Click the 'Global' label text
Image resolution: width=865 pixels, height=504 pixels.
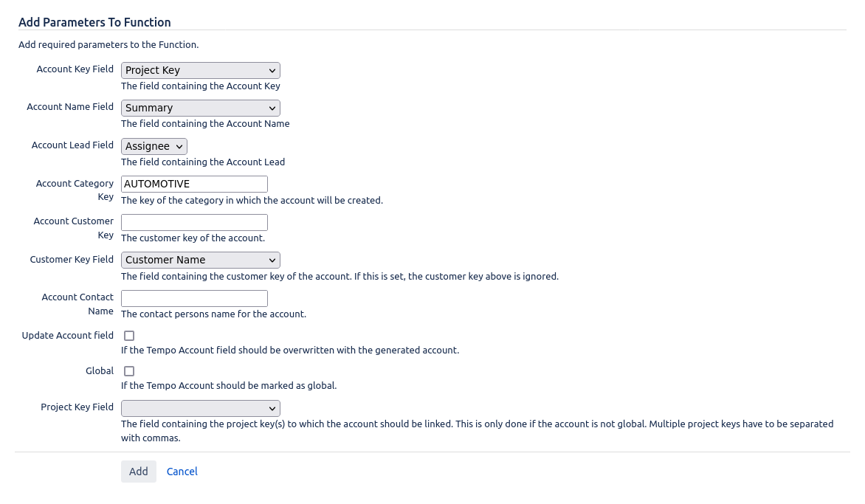pyautogui.click(x=100, y=370)
